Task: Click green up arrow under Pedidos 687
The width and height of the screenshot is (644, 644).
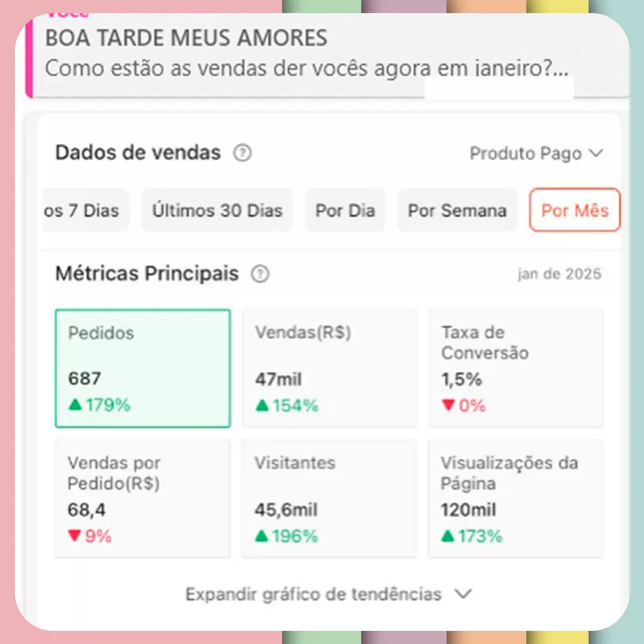Action: tap(75, 404)
